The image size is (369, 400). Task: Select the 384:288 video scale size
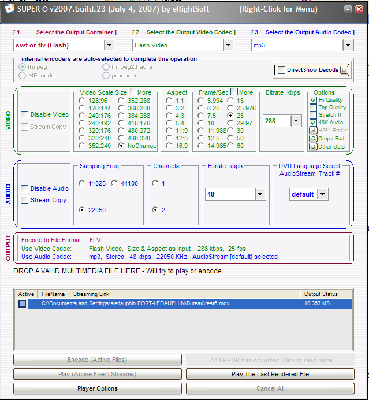[x=121, y=115]
